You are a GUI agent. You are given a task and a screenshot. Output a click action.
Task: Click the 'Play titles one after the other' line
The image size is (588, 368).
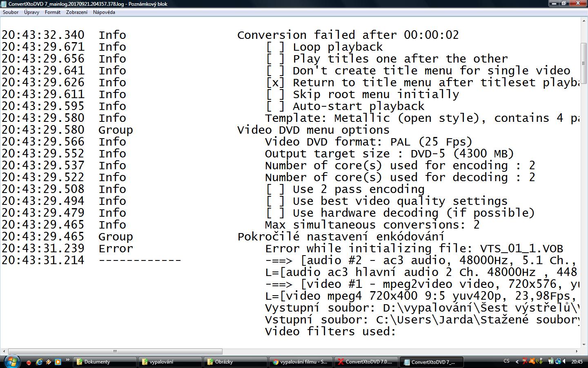click(387, 59)
